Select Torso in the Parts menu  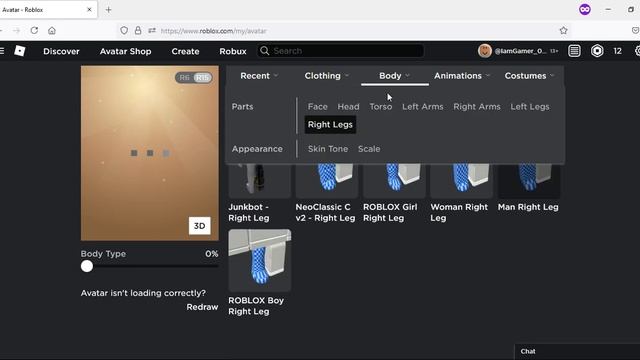click(380, 107)
